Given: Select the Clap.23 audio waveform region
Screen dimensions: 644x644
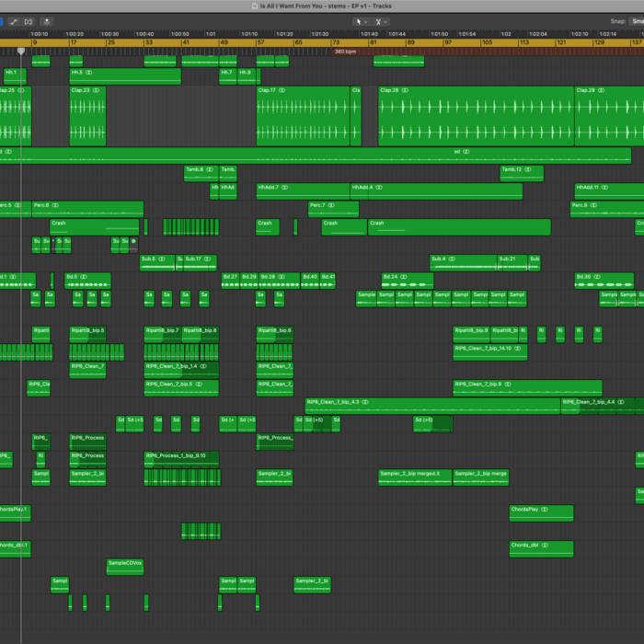Looking at the screenshot, I should [88, 116].
